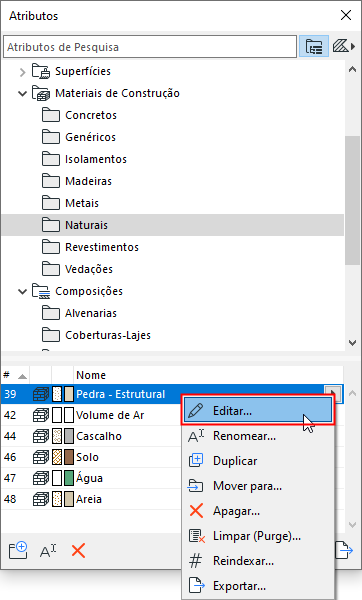The width and height of the screenshot is (362, 600).
Task: Select the Superfícies category icon
Action: pyautogui.click(x=41, y=71)
